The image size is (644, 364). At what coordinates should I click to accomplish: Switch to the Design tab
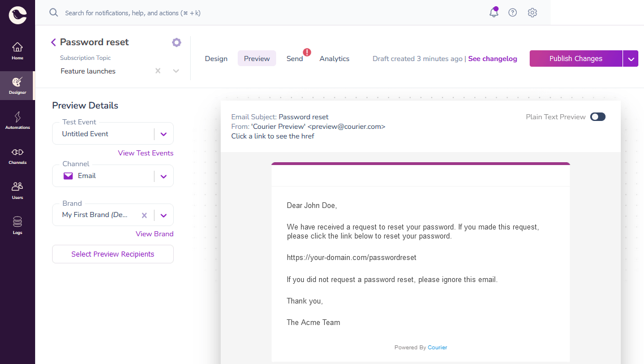pyautogui.click(x=216, y=58)
